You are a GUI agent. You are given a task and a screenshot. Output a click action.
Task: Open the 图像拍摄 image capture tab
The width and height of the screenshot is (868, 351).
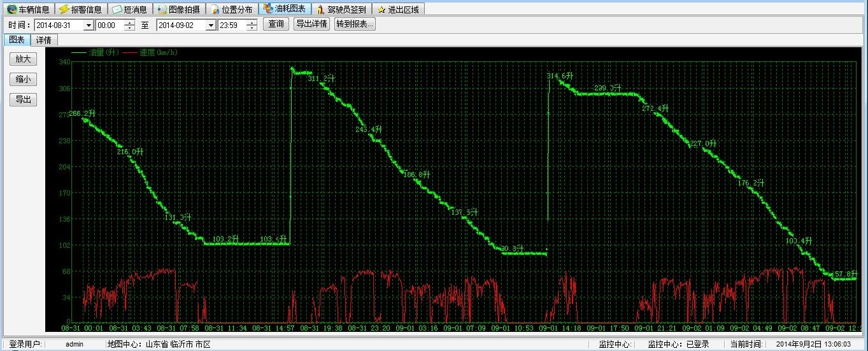pyautogui.click(x=178, y=10)
